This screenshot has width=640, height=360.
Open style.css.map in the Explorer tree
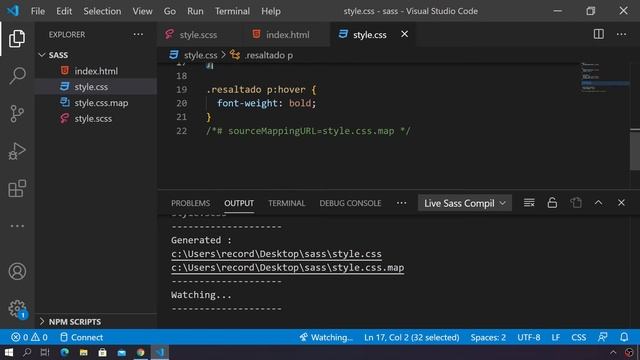point(96,102)
